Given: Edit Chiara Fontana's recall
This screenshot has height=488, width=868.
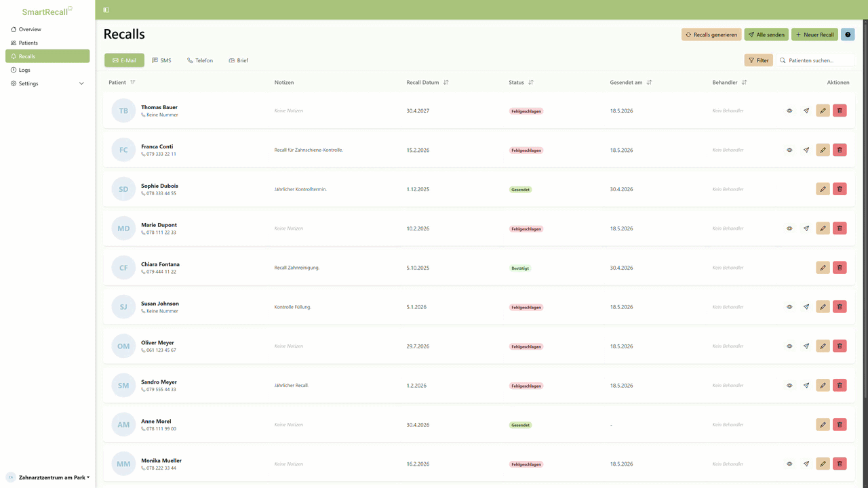Looking at the screenshot, I should [823, 268].
